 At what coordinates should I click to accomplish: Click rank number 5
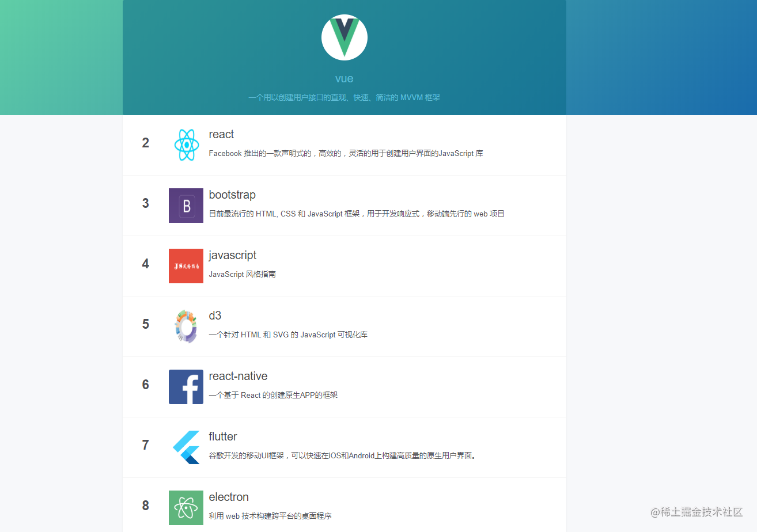pos(146,324)
